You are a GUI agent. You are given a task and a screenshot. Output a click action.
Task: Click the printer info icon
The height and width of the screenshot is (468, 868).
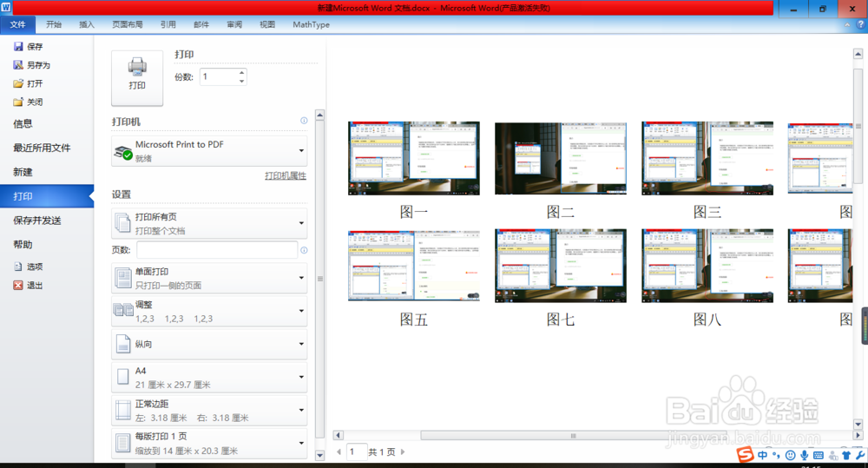pos(304,121)
